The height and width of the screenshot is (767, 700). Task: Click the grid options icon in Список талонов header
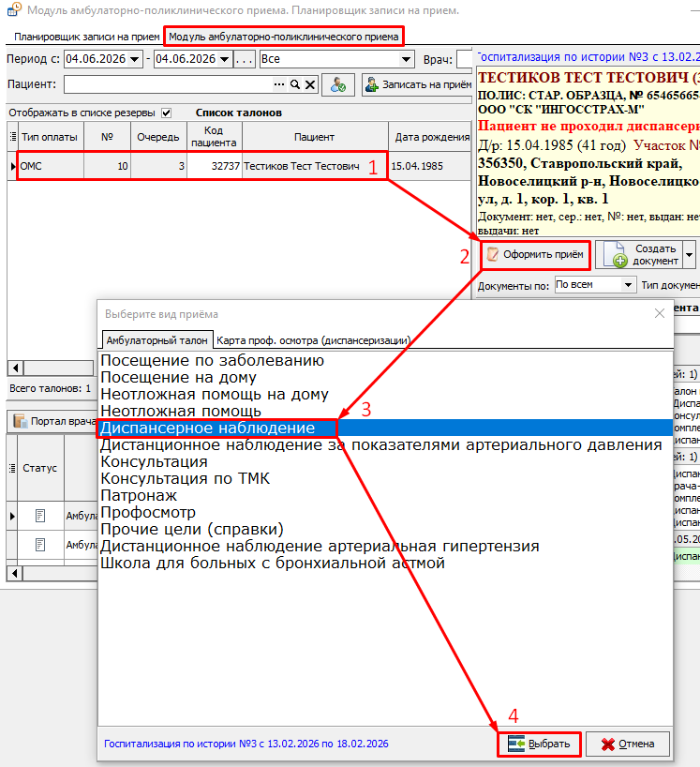[13, 137]
